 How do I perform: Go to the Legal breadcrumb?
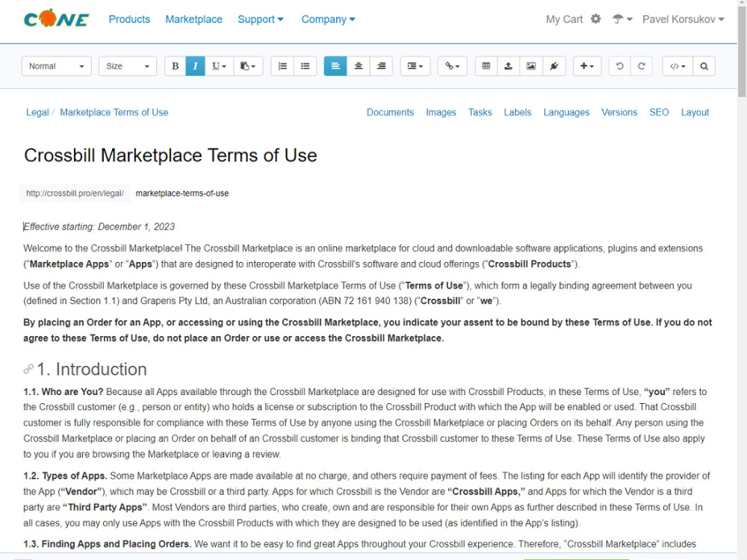point(37,113)
